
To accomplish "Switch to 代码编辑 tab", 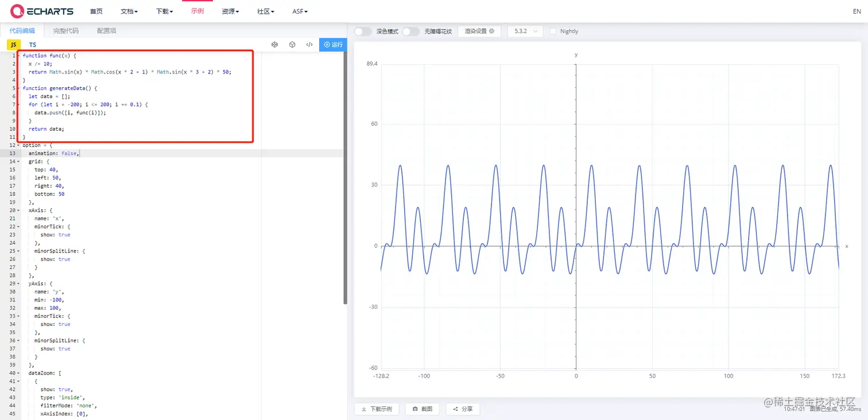I will click(22, 31).
